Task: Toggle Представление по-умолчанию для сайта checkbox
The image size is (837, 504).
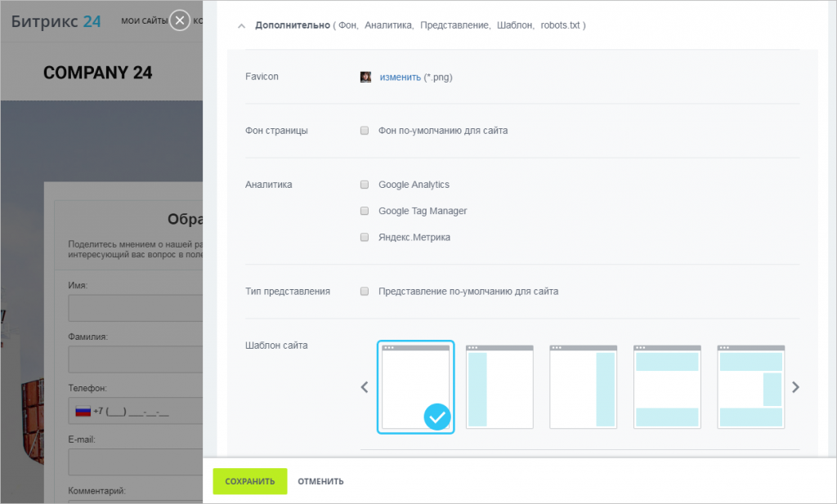Action: coord(365,291)
